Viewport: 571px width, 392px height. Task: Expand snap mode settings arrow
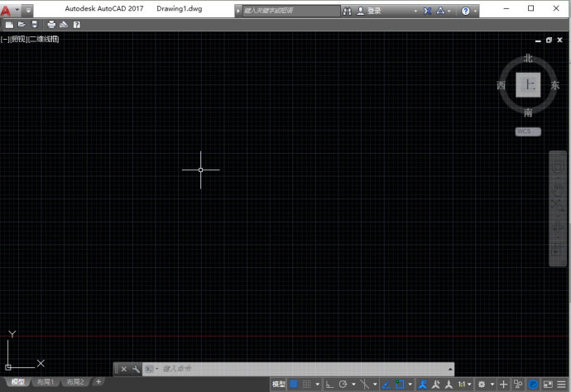tap(317, 384)
